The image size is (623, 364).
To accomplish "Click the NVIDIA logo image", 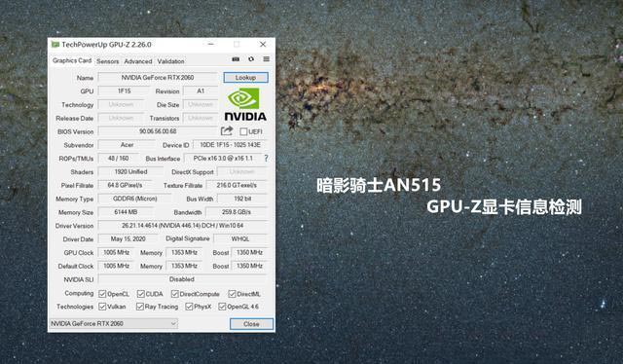I will pos(245,104).
